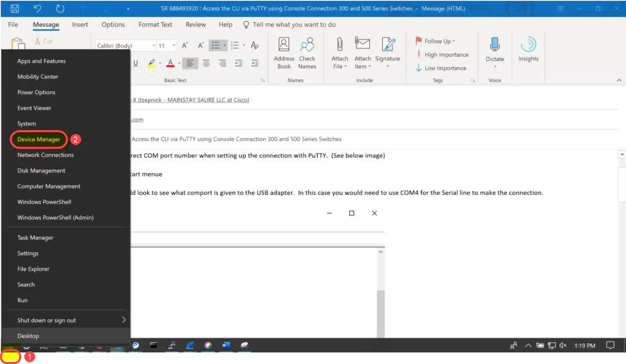Clear all text formatting
Screen dimensions: 626x364
click(255, 45)
